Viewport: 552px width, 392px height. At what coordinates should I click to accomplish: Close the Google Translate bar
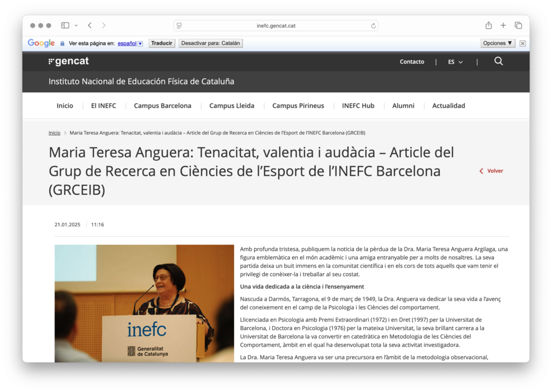coord(522,43)
